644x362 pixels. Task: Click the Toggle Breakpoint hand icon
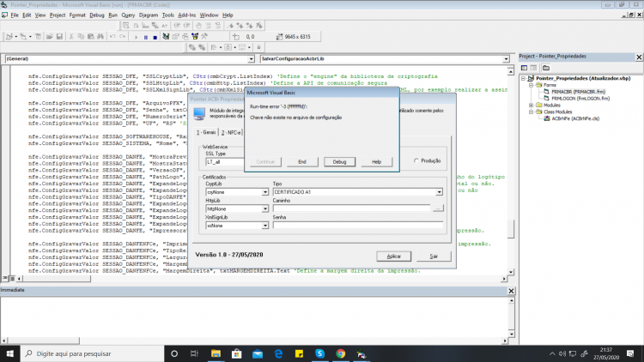point(199,26)
